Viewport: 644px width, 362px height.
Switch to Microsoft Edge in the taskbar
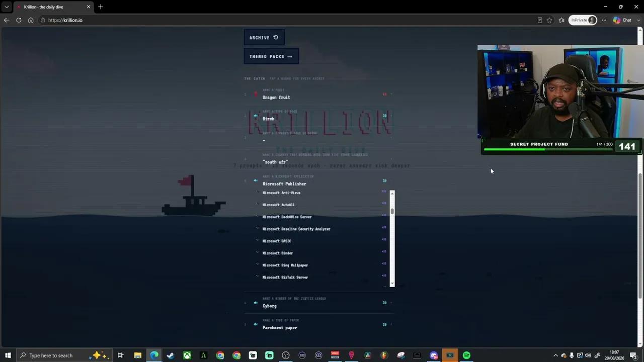click(x=154, y=355)
